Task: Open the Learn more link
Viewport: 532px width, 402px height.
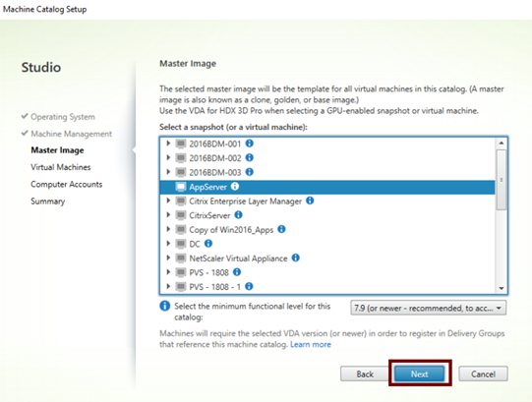Action: (x=311, y=344)
